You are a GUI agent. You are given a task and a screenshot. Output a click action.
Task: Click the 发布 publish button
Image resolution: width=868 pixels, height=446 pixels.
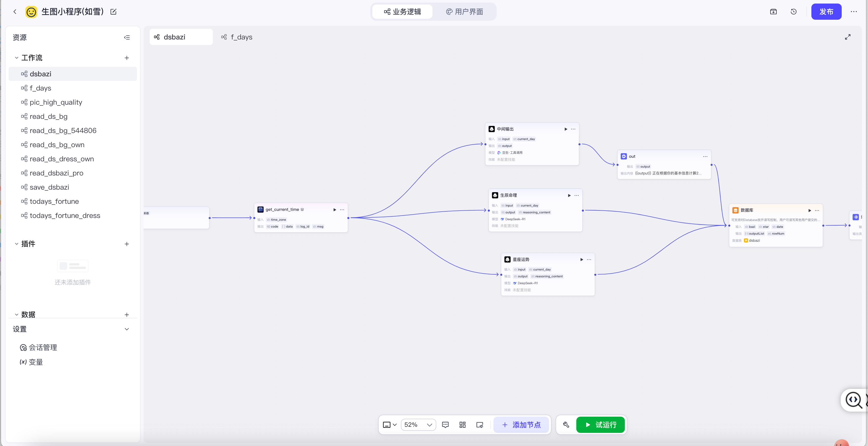826,12
